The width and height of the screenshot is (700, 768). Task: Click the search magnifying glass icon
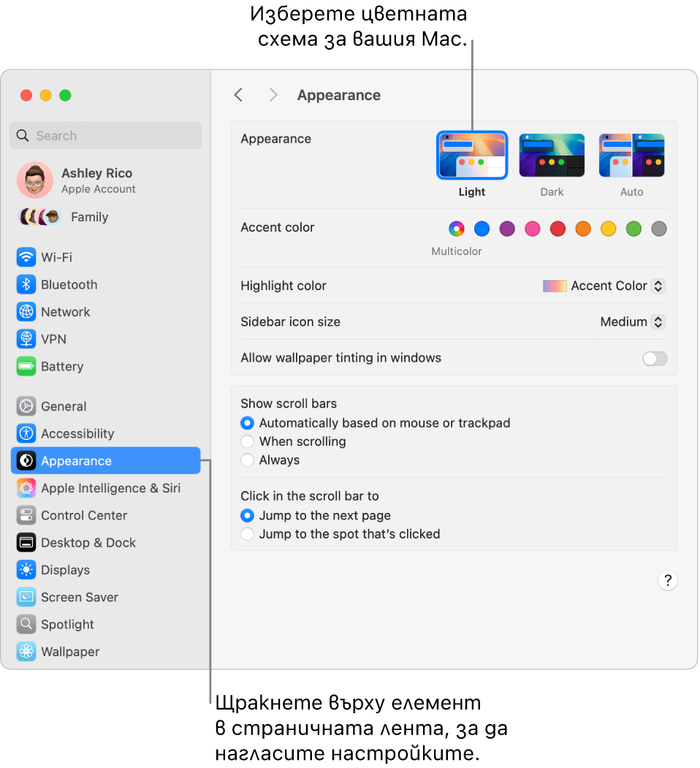(23, 136)
